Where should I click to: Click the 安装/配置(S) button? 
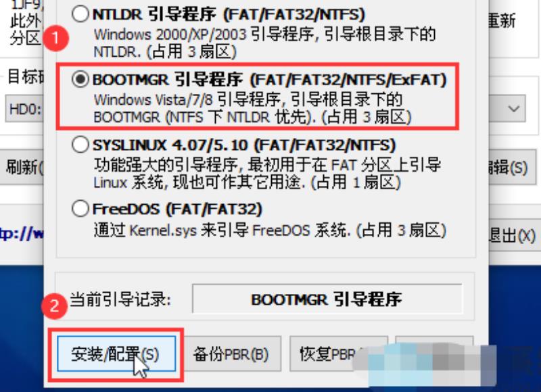(116, 354)
